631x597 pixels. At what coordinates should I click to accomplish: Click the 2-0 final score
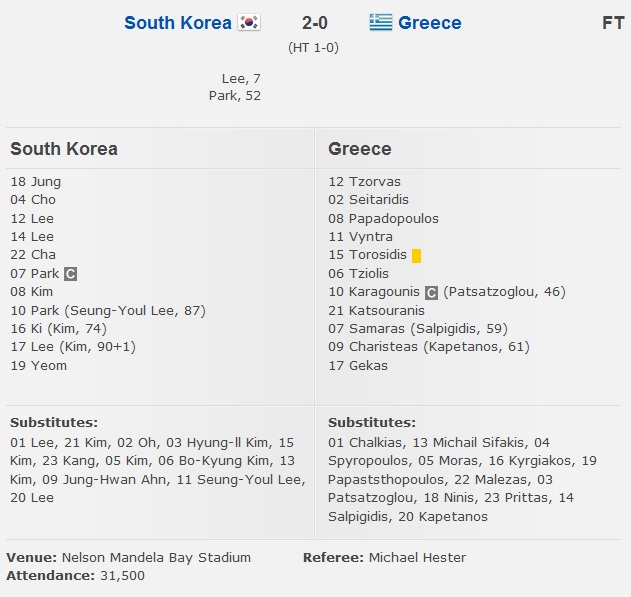[x=314, y=22]
